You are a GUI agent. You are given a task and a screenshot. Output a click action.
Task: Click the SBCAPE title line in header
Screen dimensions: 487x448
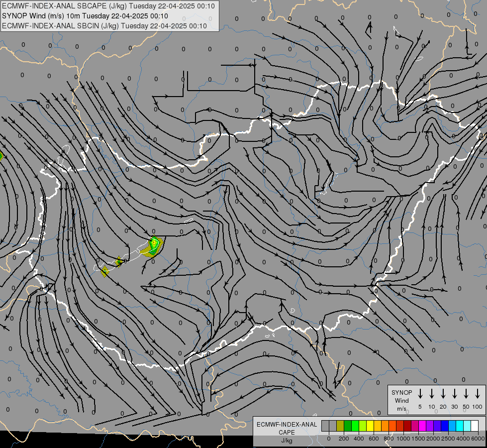coord(108,6)
